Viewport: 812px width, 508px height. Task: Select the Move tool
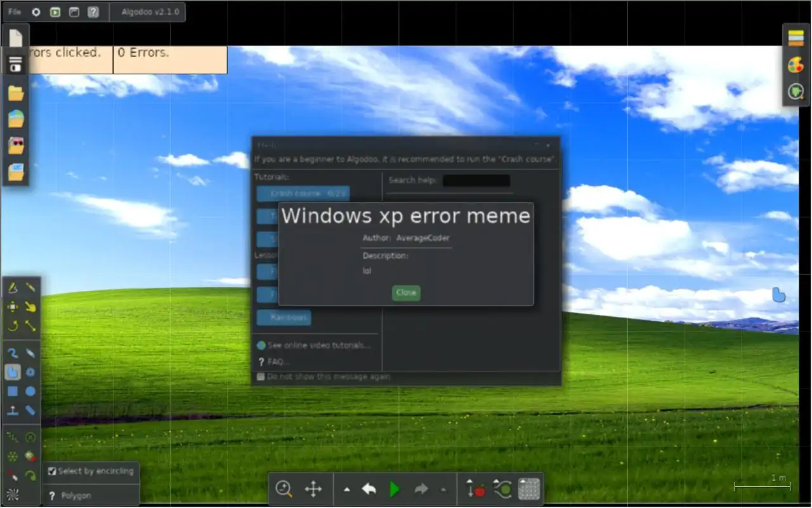12,307
